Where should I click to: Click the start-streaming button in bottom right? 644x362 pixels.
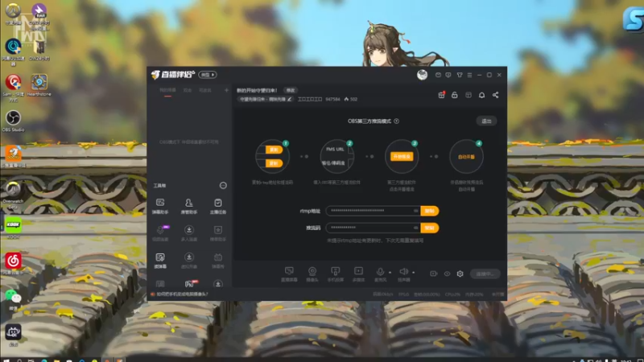tap(485, 274)
